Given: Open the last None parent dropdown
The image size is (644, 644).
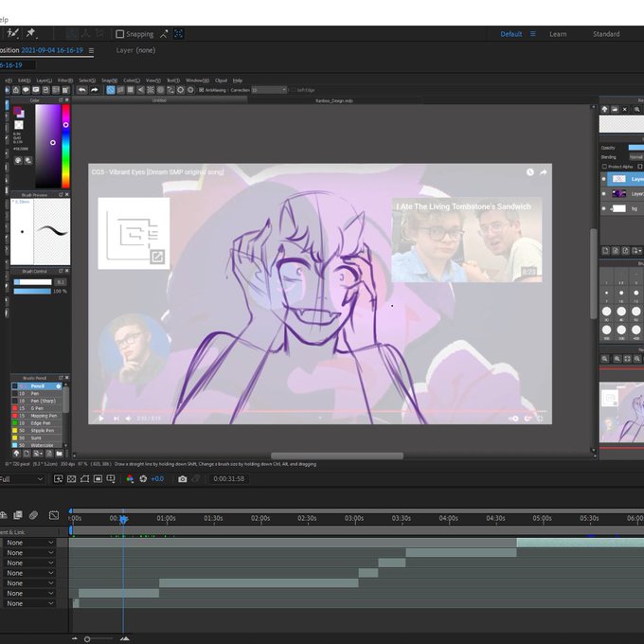Looking at the screenshot, I should point(28,603).
